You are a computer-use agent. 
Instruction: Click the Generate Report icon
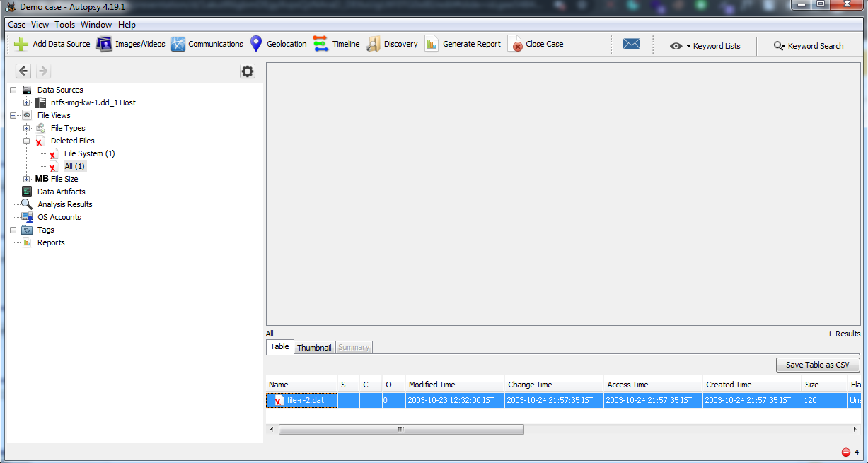432,44
